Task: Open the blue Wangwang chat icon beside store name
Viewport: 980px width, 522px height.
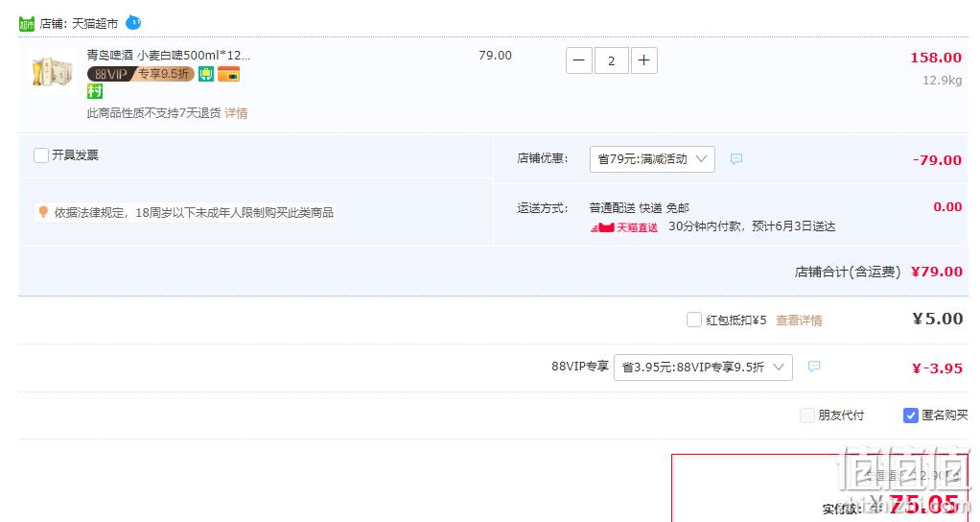Action: pos(133,22)
